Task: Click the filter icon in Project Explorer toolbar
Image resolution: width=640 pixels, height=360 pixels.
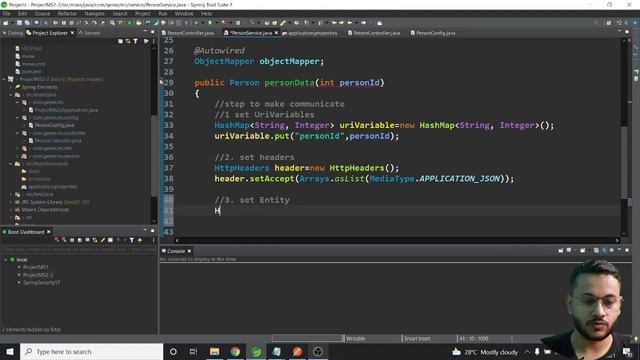Action: coord(136,41)
